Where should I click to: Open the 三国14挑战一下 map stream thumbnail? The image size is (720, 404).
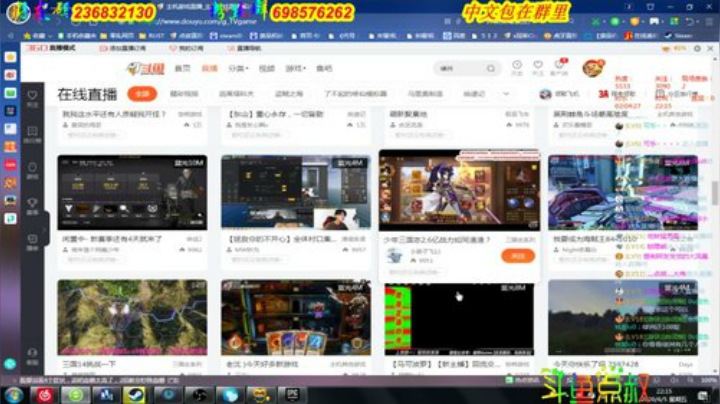pos(132,317)
